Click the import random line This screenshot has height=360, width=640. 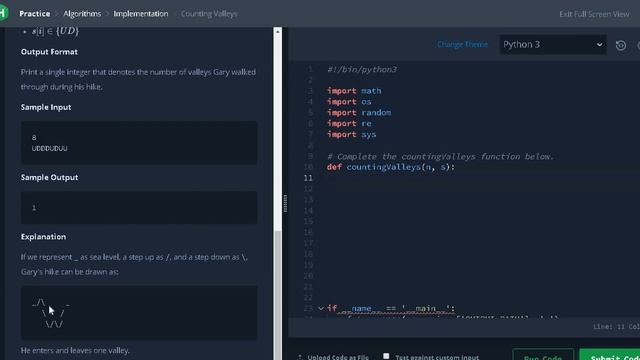pos(359,113)
